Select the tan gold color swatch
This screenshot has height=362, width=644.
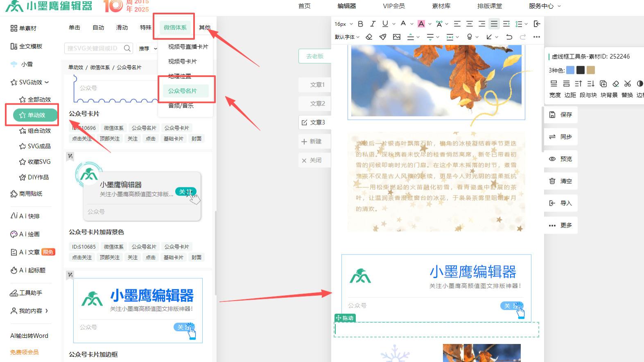pos(590,70)
